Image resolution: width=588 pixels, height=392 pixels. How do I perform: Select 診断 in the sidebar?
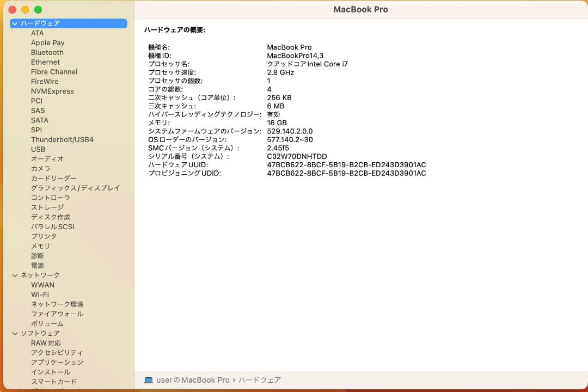36,255
